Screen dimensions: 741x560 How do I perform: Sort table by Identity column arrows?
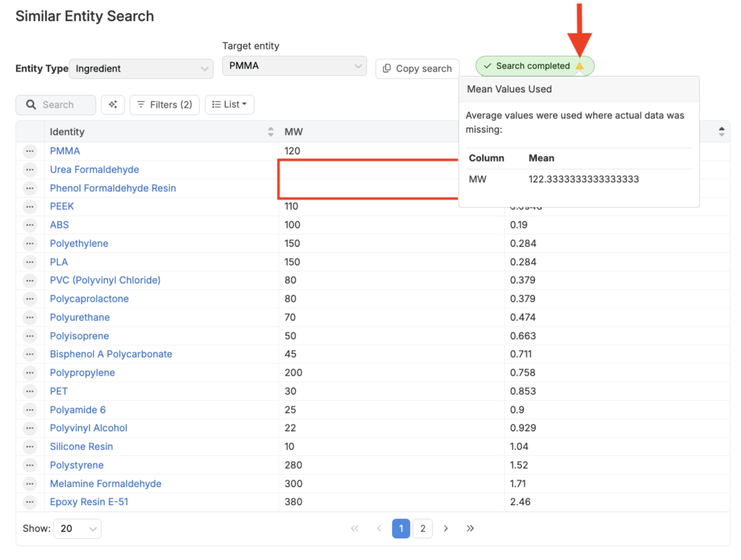(x=271, y=132)
